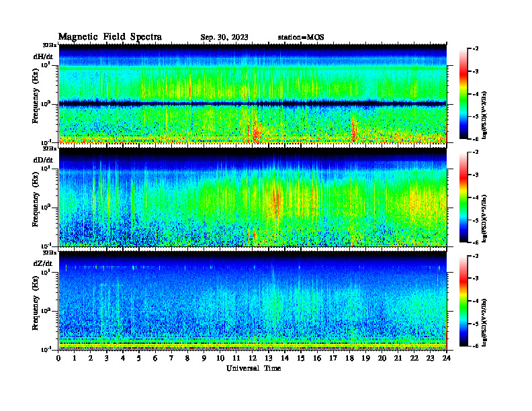
Task: Click the 10^0 frequency tick of dZ/dt panel
Action: pyautogui.click(x=46, y=311)
